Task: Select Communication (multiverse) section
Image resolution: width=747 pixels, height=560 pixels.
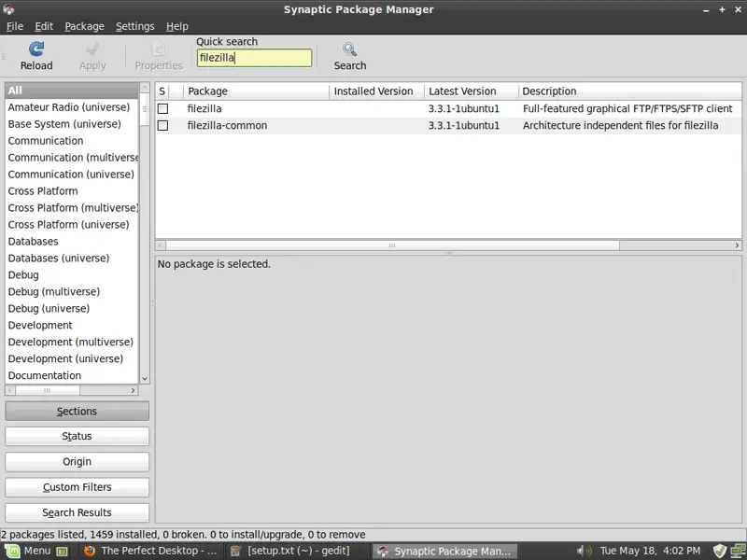Action: pyautogui.click(x=72, y=157)
